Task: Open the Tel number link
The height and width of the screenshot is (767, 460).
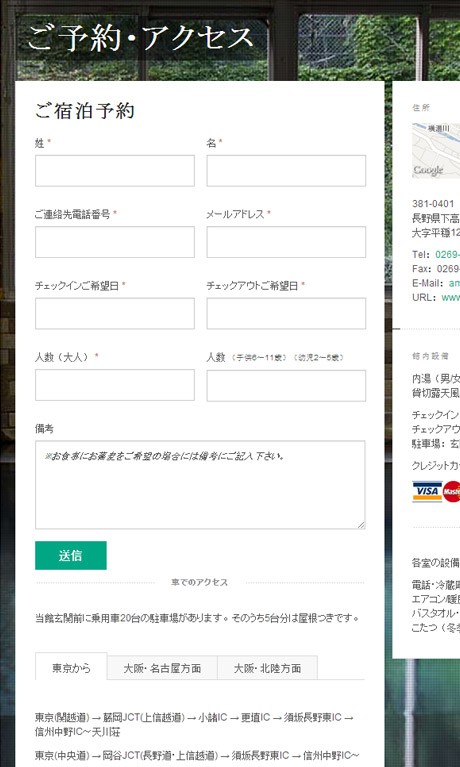Action: pos(447,254)
